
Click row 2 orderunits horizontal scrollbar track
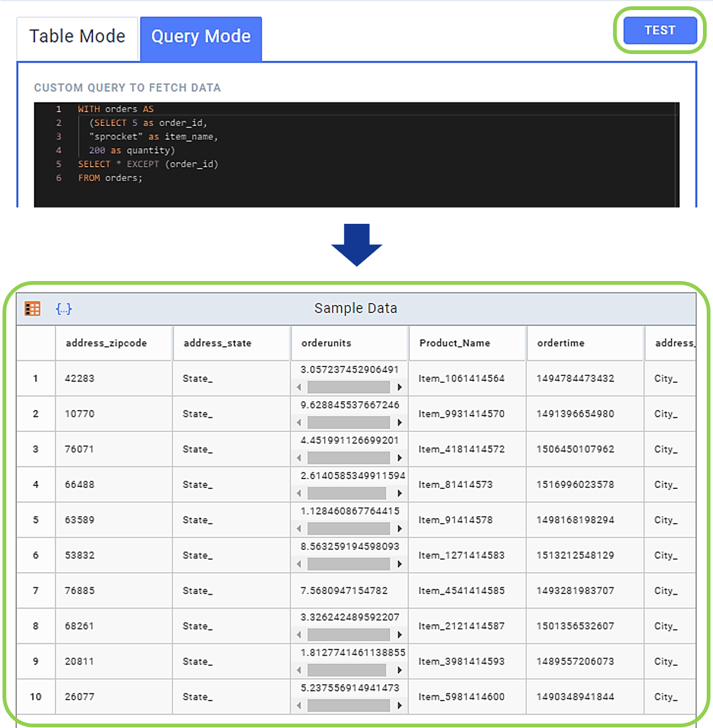pos(349,422)
